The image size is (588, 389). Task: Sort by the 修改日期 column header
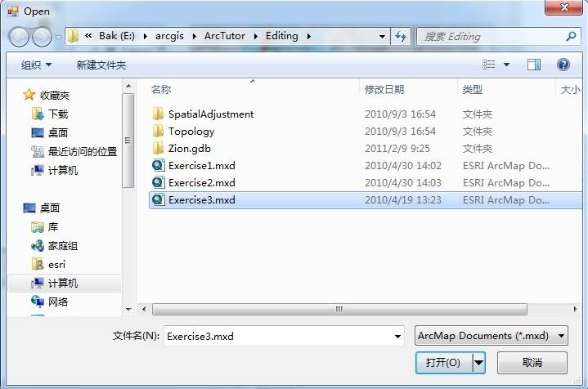click(x=384, y=89)
